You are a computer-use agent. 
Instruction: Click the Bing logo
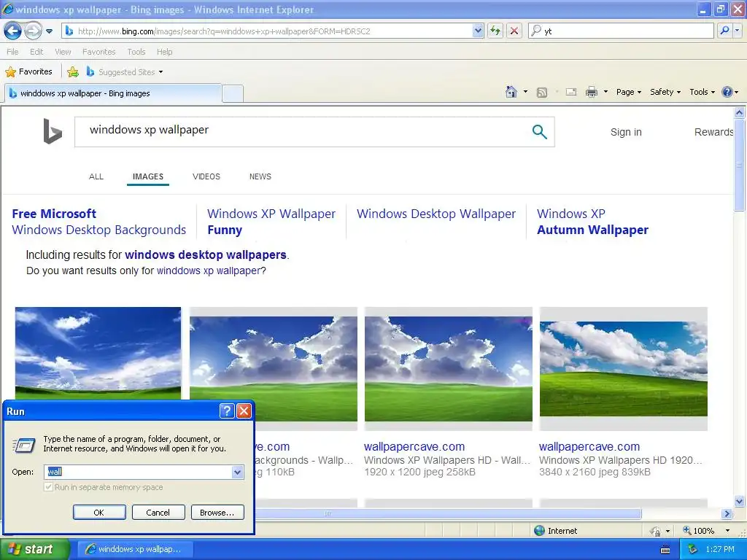53,131
